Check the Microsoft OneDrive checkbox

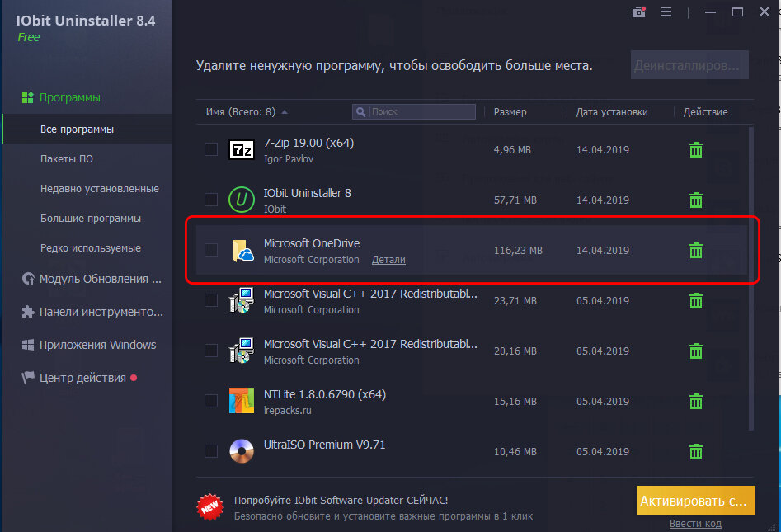[210, 250]
